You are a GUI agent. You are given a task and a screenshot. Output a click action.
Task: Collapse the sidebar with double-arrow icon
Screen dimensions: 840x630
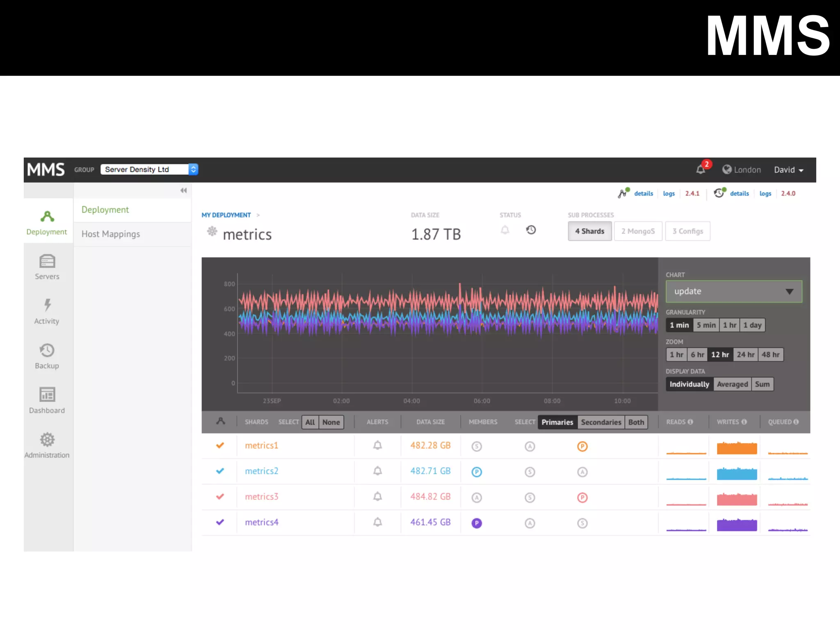coord(183,190)
